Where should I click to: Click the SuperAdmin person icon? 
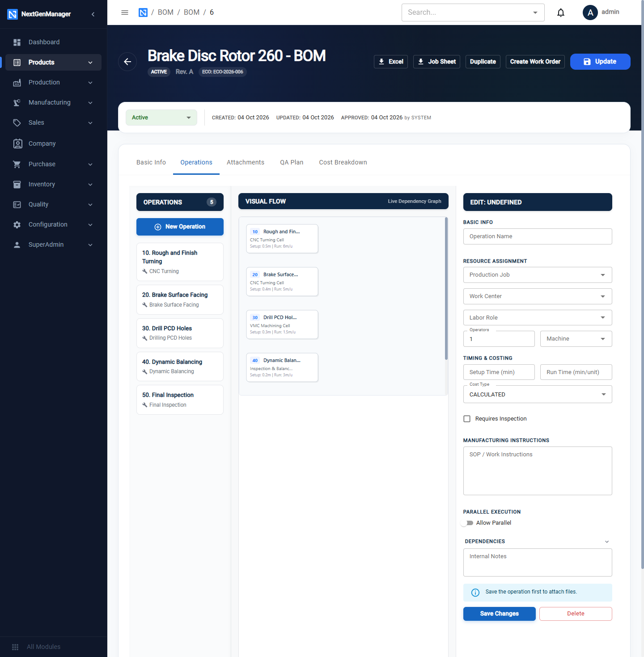[x=17, y=245]
